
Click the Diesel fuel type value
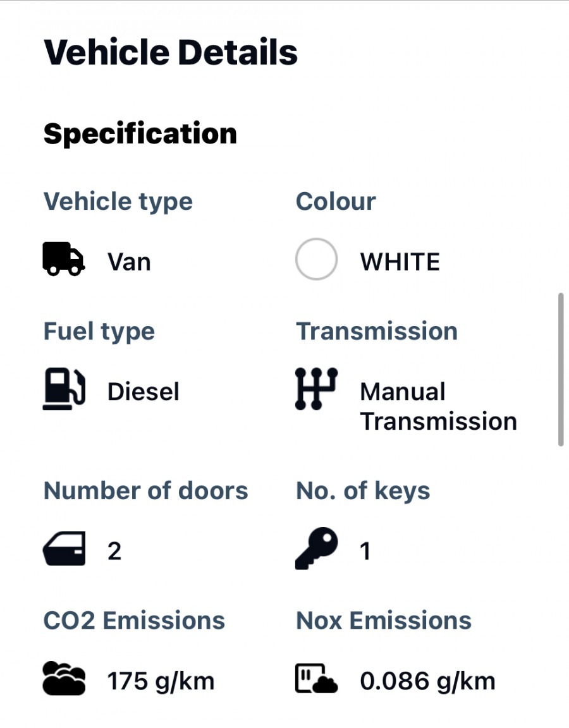point(144,392)
